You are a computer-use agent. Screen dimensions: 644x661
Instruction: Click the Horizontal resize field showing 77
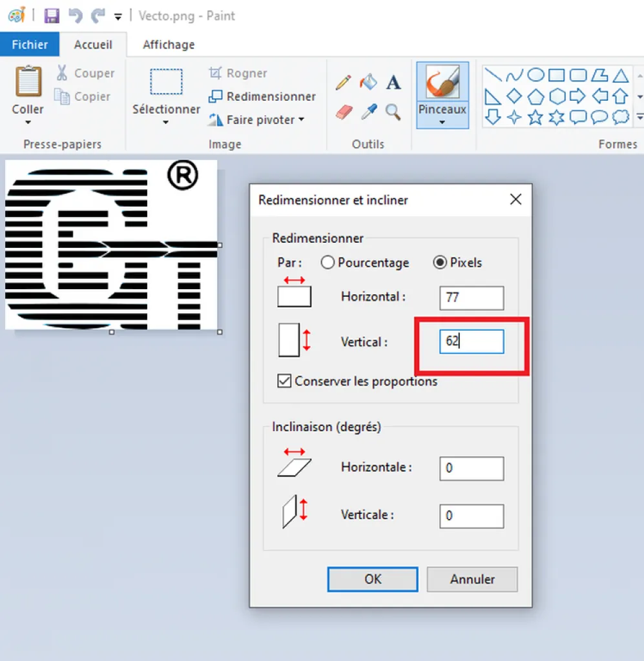click(472, 298)
